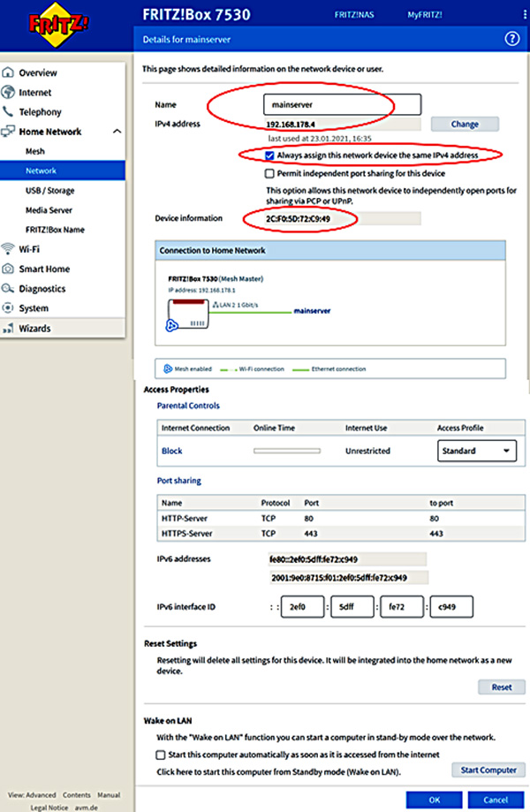
Task: Select the USB / Storage submenu item
Action: tap(49, 190)
